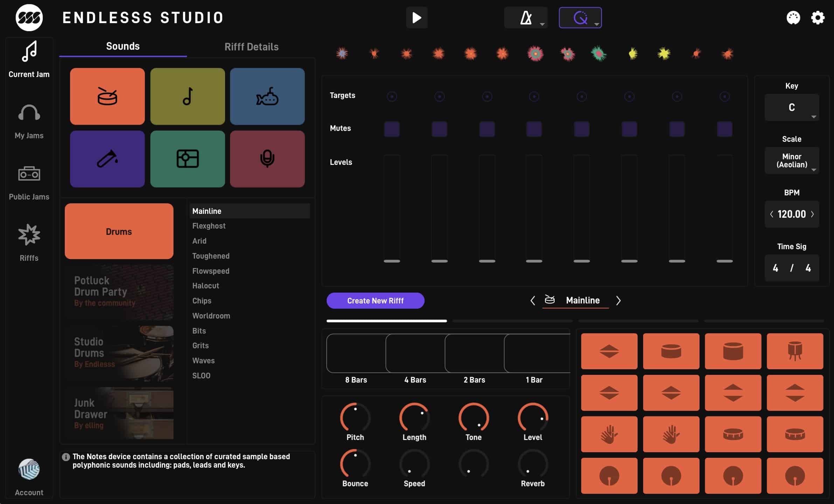Toggle the fourth Mutes square
The height and width of the screenshot is (504, 834).
534,129
